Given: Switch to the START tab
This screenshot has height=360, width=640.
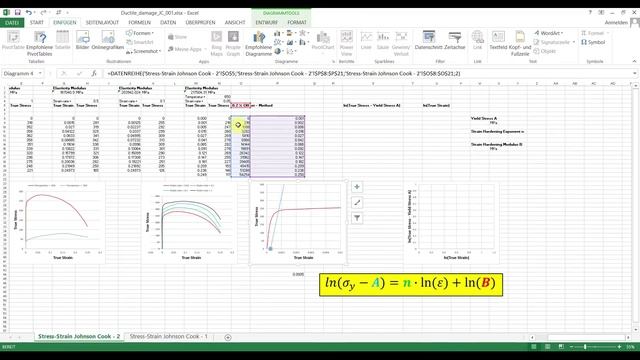Looking at the screenshot, I should (37, 22).
